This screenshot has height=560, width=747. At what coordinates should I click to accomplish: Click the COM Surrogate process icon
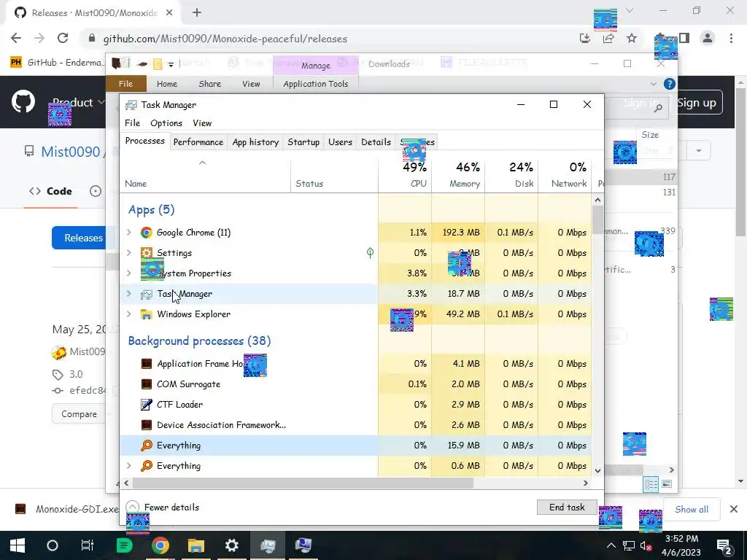(x=146, y=384)
